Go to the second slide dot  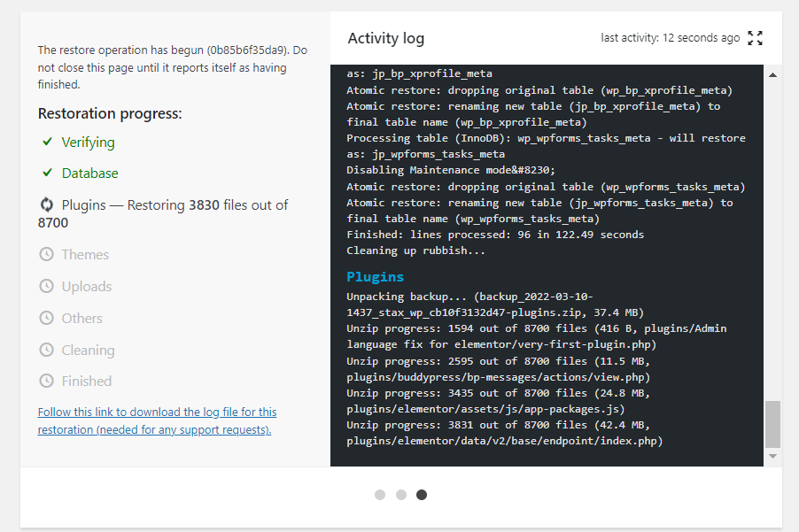click(401, 495)
